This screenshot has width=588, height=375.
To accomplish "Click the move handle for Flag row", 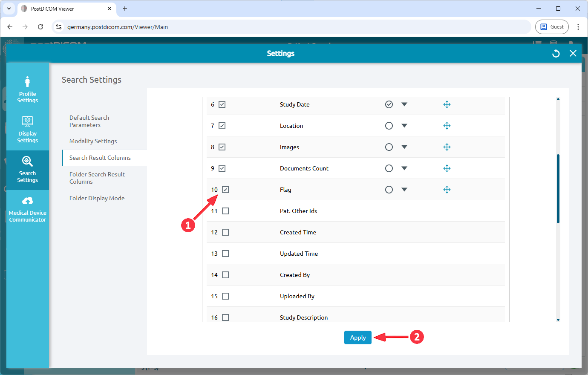I will coord(447,190).
